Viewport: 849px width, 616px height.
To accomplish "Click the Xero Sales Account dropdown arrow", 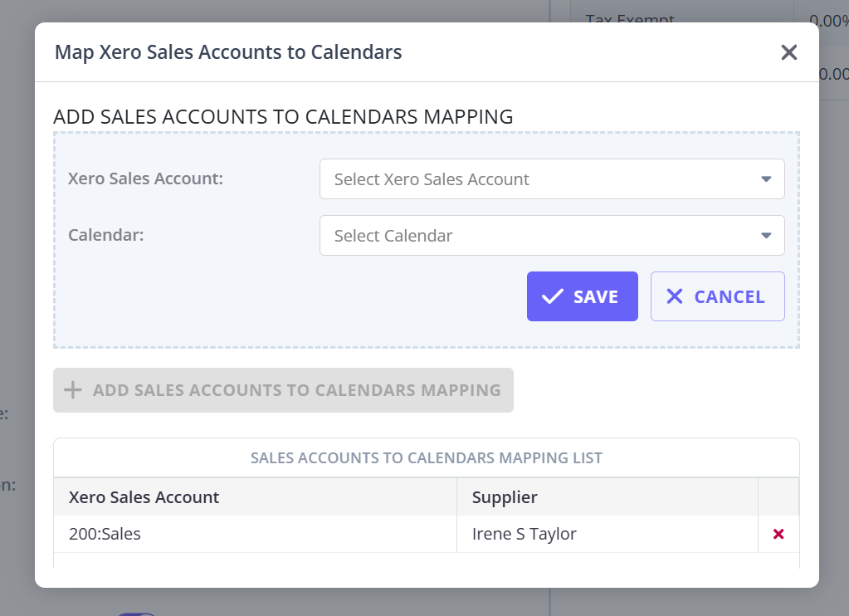I will coord(766,179).
